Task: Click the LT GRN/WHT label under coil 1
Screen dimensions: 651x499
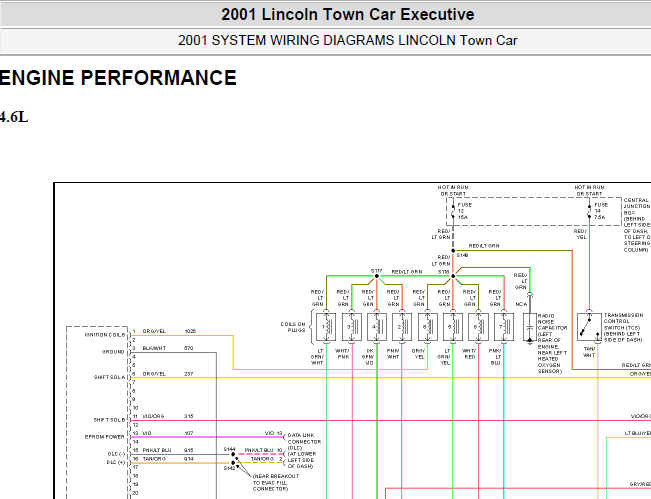Action: [318, 357]
